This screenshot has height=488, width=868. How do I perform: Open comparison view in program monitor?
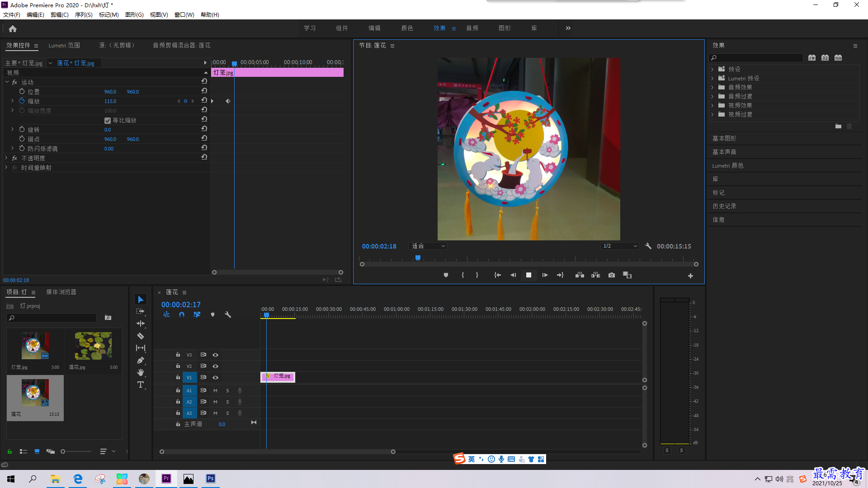tap(627, 275)
